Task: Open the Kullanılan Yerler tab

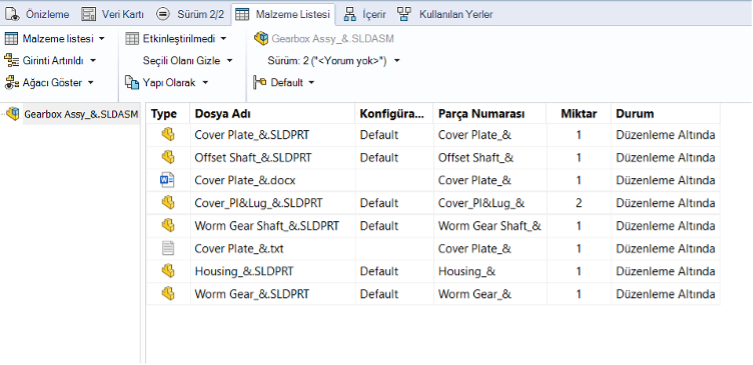Action: [445, 14]
